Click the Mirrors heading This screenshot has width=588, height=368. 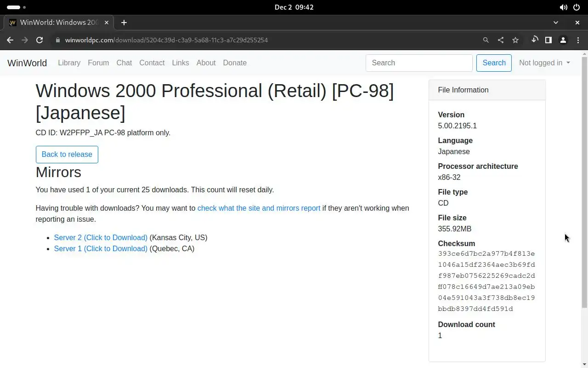click(x=58, y=172)
